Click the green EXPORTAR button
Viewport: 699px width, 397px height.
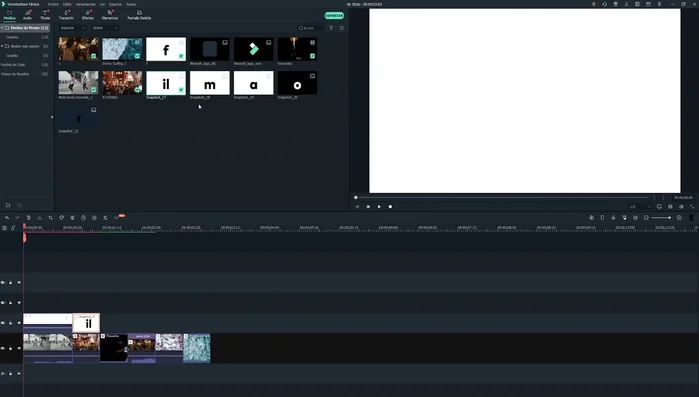[x=334, y=16]
